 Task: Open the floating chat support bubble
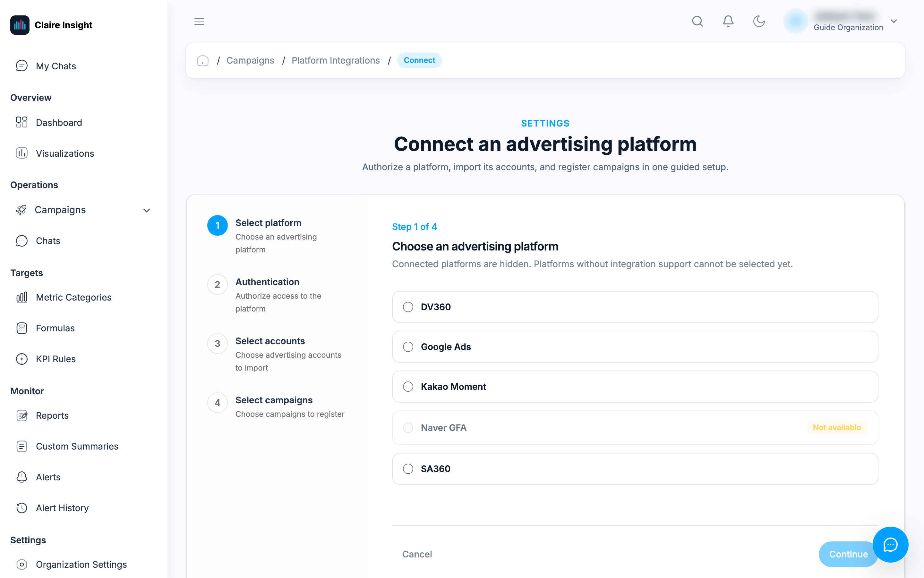click(890, 544)
